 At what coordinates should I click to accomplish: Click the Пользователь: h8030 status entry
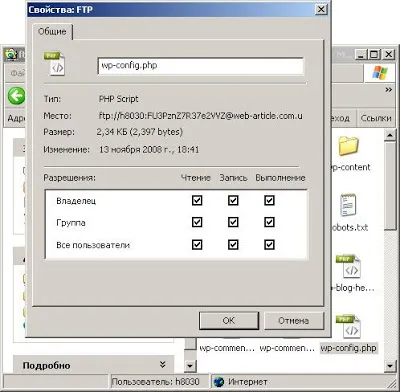[x=155, y=382]
